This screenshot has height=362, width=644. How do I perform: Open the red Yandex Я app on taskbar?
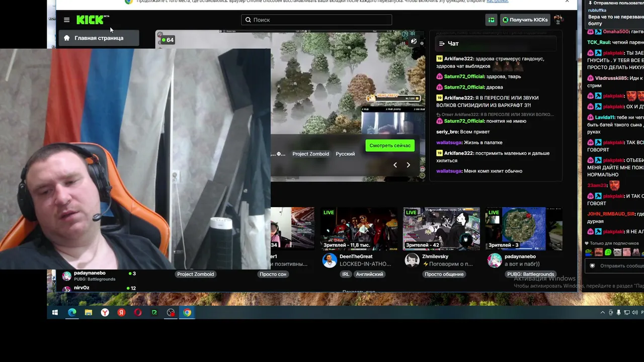(121, 313)
